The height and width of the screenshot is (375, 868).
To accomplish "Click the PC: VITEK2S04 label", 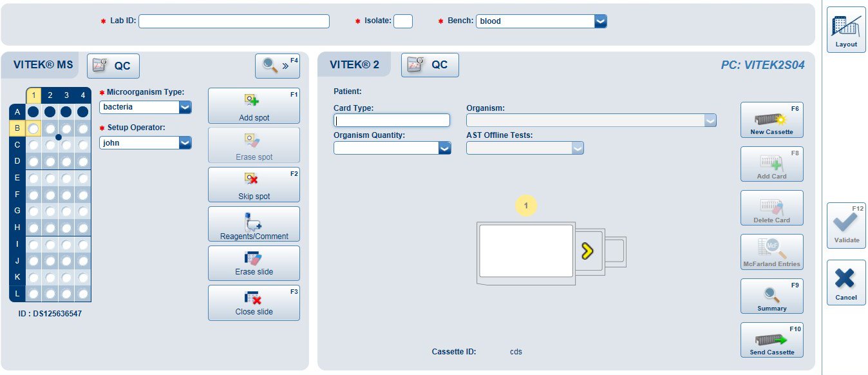I will [762, 65].
